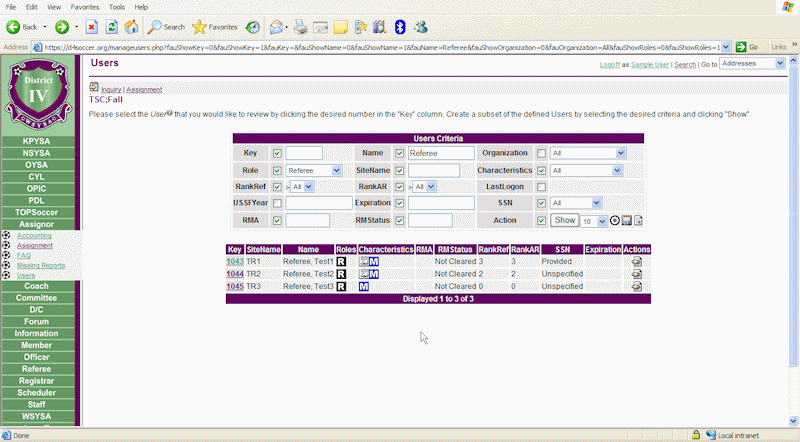This screenshot has width=800, height=442.
Task: Open the Favorites menu in menu bar
Action: pyautogui.click(x=85, y=6)
